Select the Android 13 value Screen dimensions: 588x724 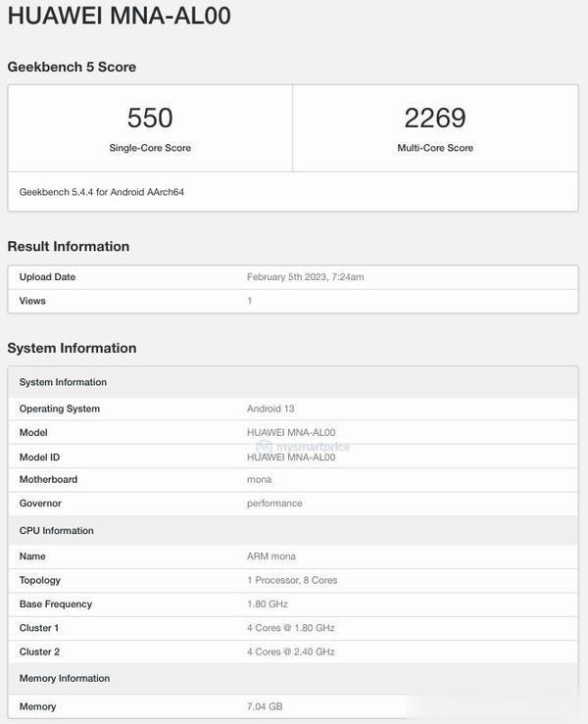coord(270,410)
